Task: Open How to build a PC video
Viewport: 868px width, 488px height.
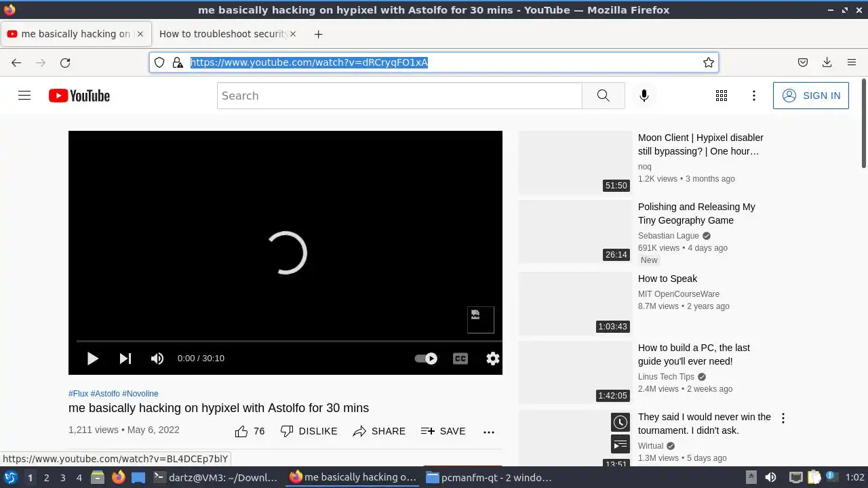Action: (x=694, y=354)
